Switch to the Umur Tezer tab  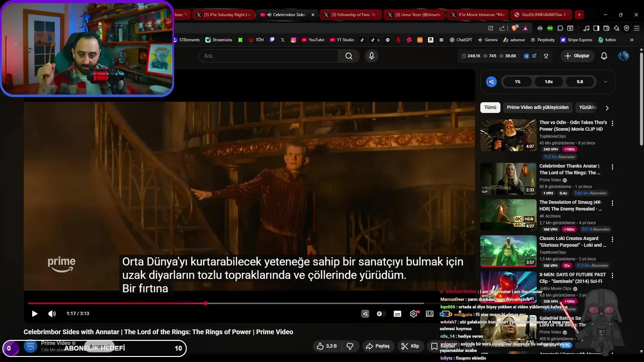tap(414, 15)
